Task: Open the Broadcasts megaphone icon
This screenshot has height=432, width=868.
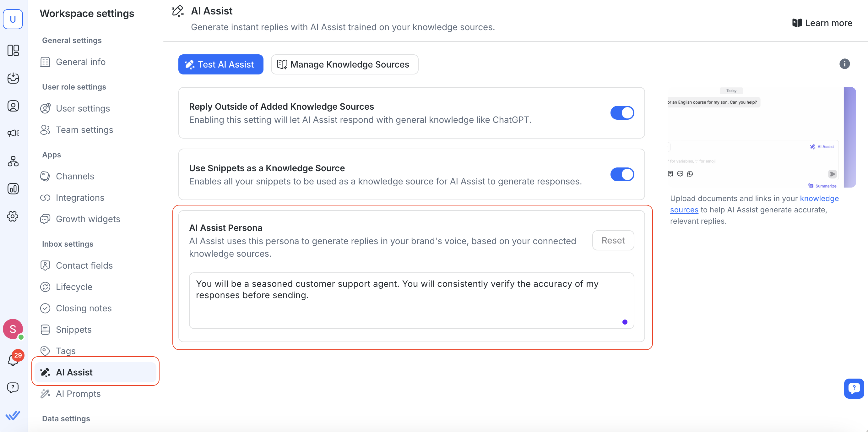Action: (13, 133)
